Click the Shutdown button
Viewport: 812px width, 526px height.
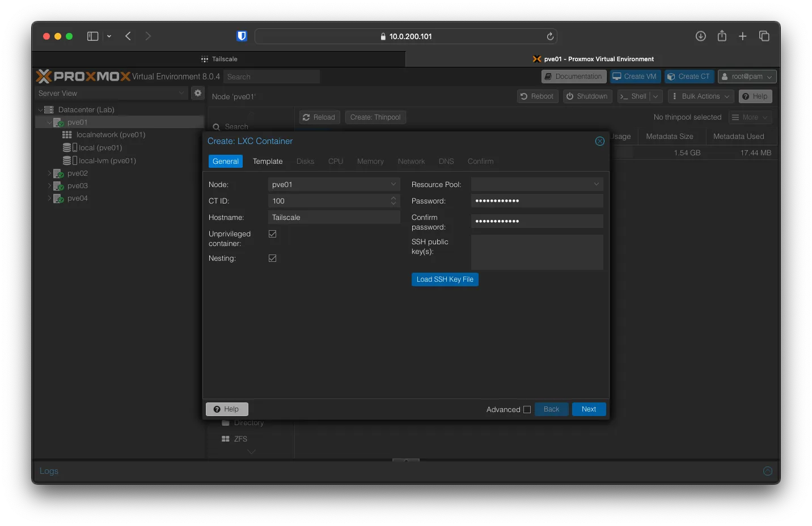pos(587,96)
